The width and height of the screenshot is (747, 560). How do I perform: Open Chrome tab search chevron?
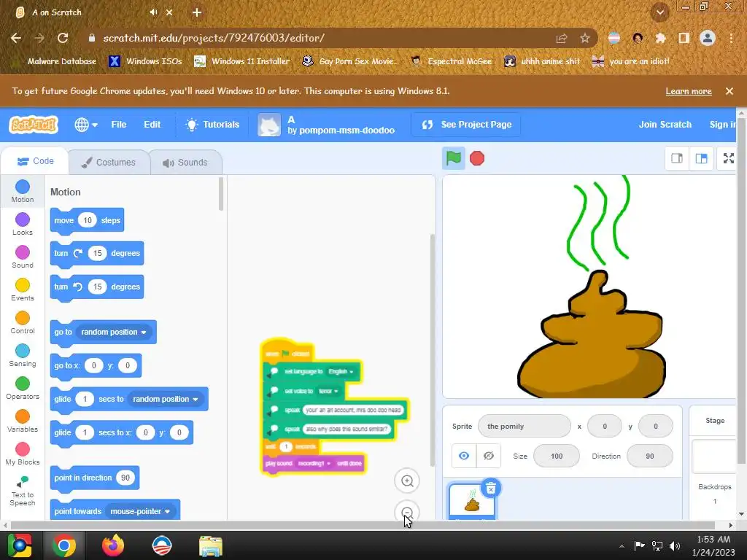click(x=659, y=12)
